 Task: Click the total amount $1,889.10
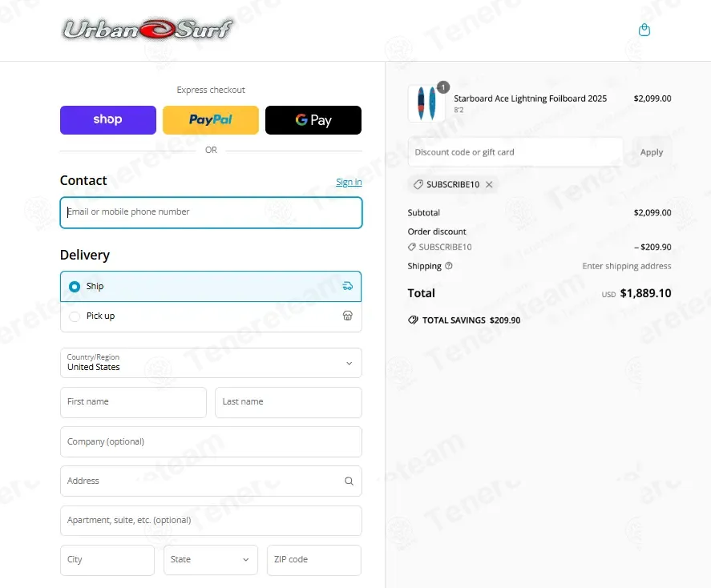click(x=645, y=293)
